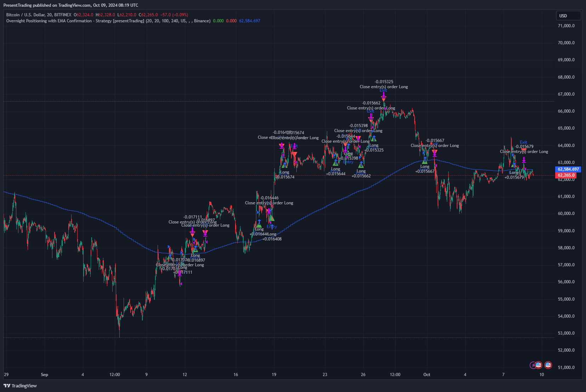The height and width of the screenshot is (392, 586).
Task: Click the red 62,265.0 last price label
Action: (566, 175)
